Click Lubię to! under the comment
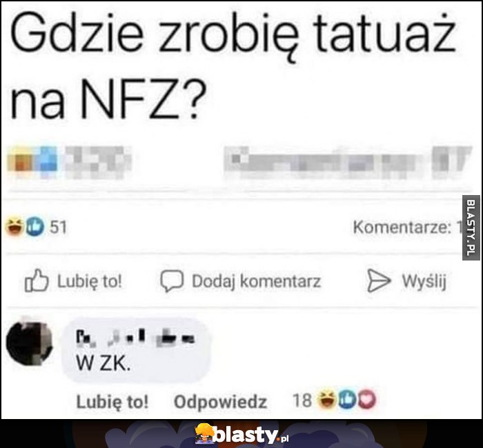Screen dimensions: 483x448 (x=112, y=402)
